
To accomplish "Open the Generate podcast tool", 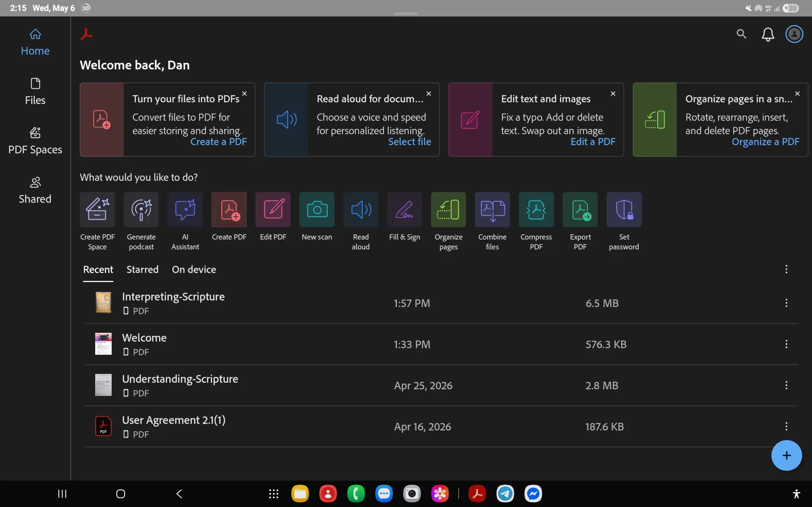I will [x=141, y=221].
